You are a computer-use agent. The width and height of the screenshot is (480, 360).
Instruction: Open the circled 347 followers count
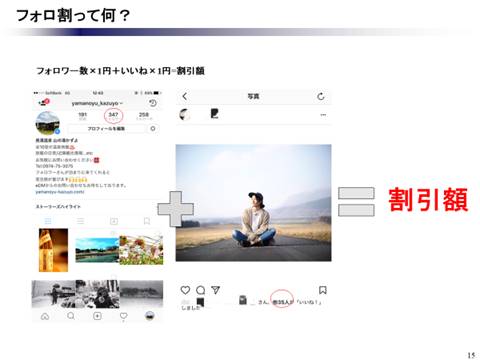[x=113, y=116]
